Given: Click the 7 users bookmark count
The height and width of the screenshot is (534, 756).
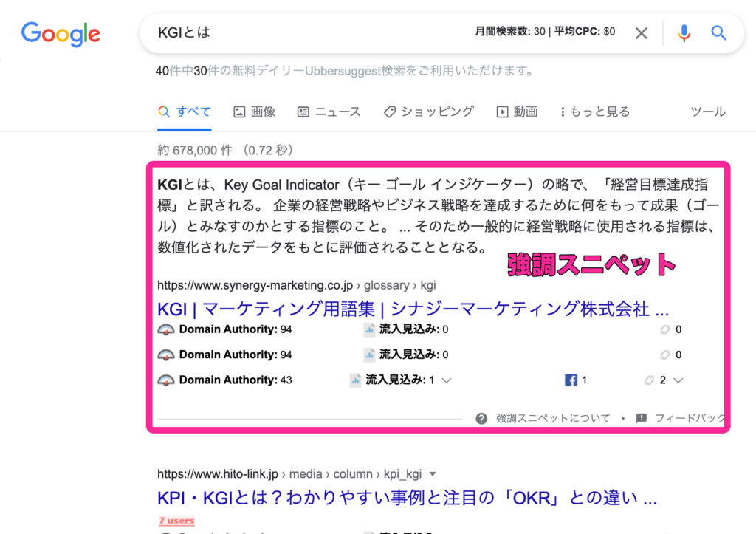Looking at the screenshot, I should coord(176,521).
